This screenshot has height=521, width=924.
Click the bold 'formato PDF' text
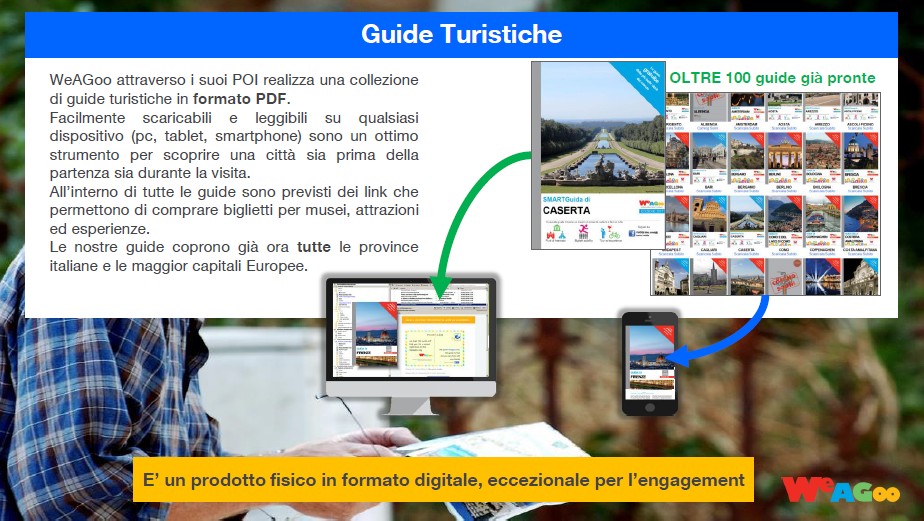pyautogui.click(x=239, y=98)
